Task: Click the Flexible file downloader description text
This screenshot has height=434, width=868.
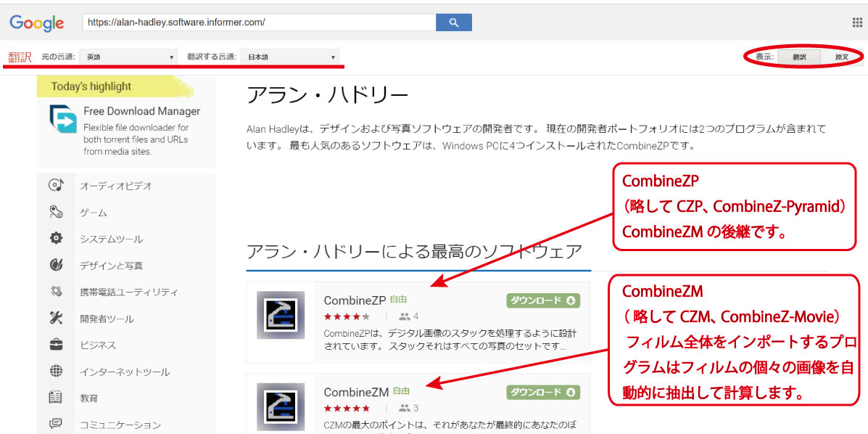Action: tap(136, 139)
